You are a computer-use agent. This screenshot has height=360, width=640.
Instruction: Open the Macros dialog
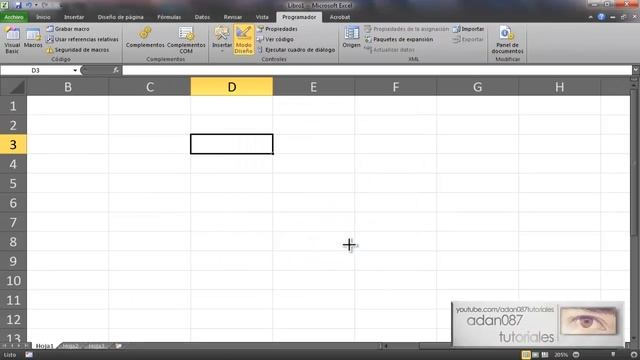click(x=33, y=38)
